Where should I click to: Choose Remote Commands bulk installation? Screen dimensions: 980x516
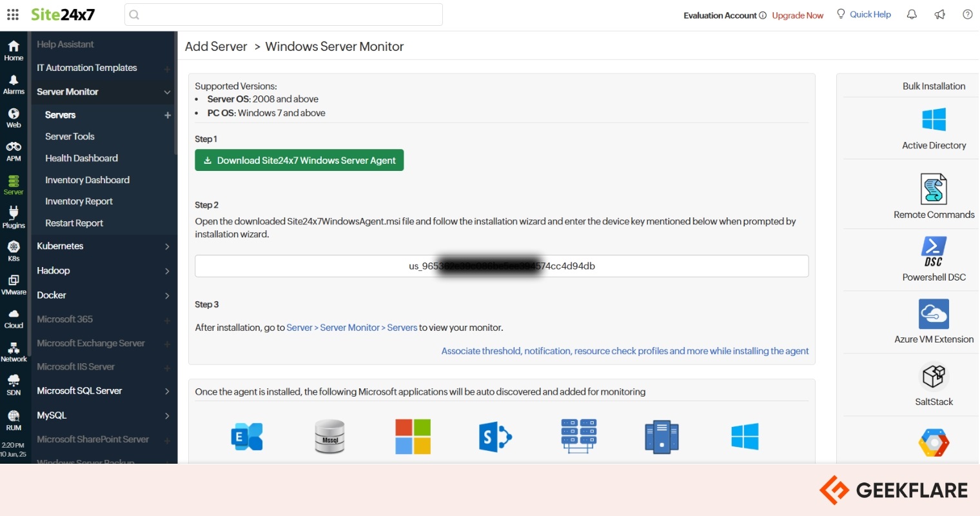coord(934,196)
